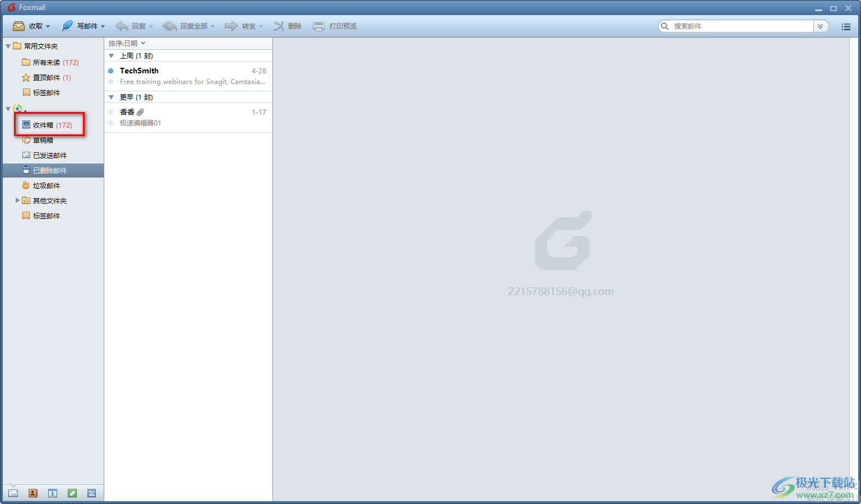861x504 pixels.
Task: Open the RSS subscription view icon
Action: pyautogui.click(x=92, y=493)
